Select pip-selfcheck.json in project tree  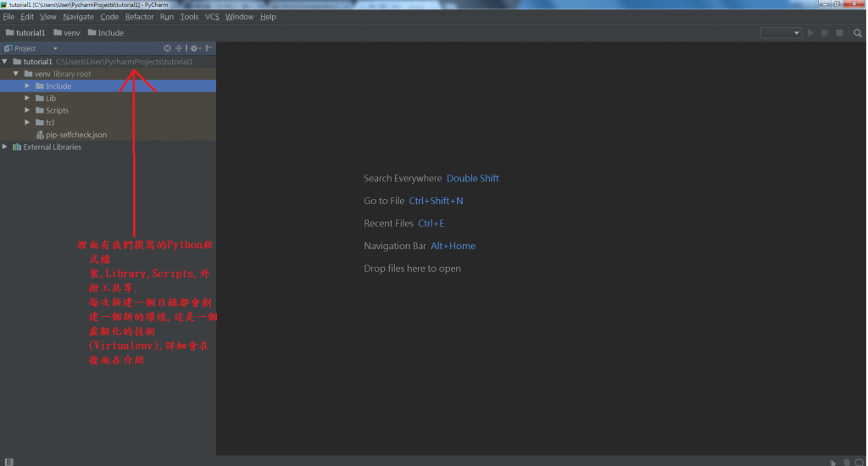pos(108,135)
